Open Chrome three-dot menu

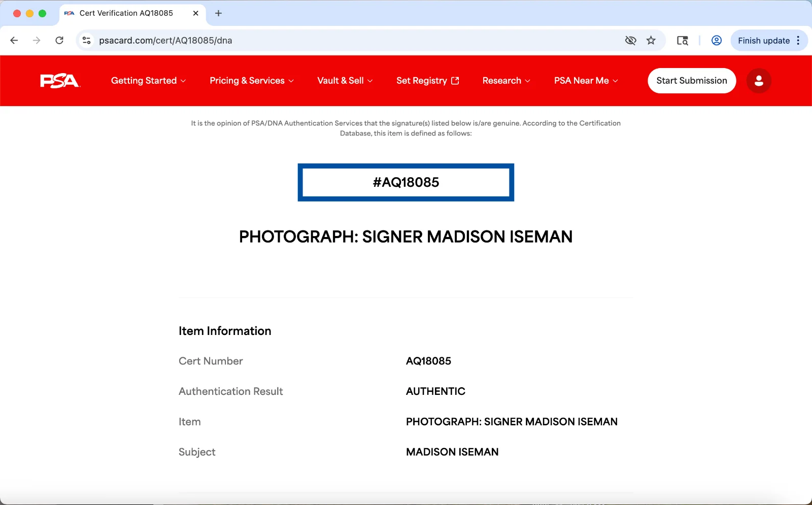click(x=798, y=41)
